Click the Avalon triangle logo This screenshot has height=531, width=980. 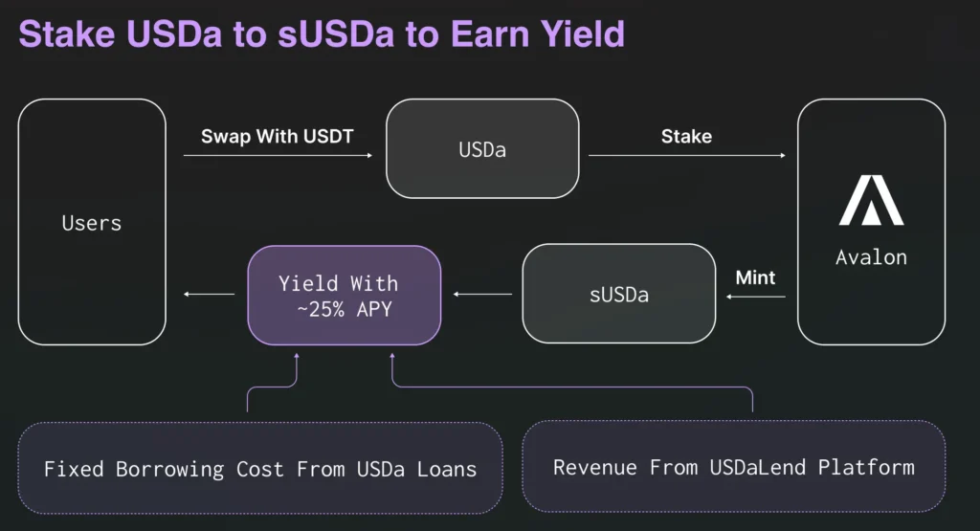coord(871,200)
